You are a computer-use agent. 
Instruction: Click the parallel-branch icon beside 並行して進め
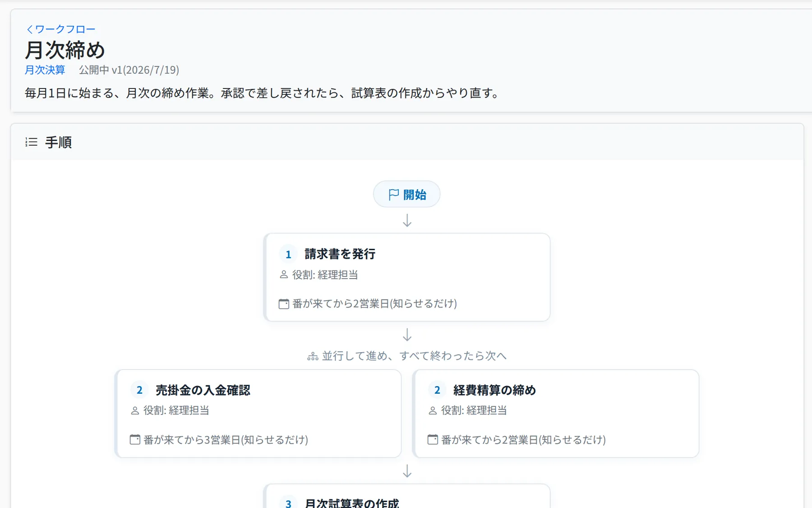pos(313,356)
